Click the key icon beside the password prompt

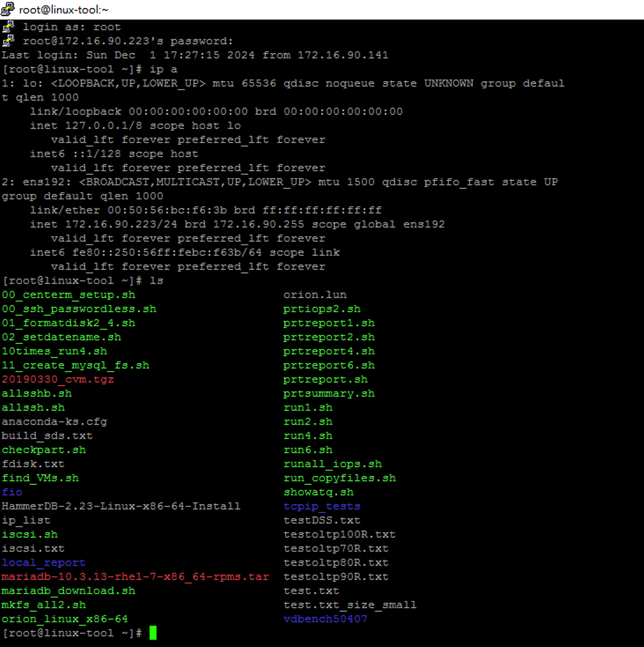pos(8,41)
